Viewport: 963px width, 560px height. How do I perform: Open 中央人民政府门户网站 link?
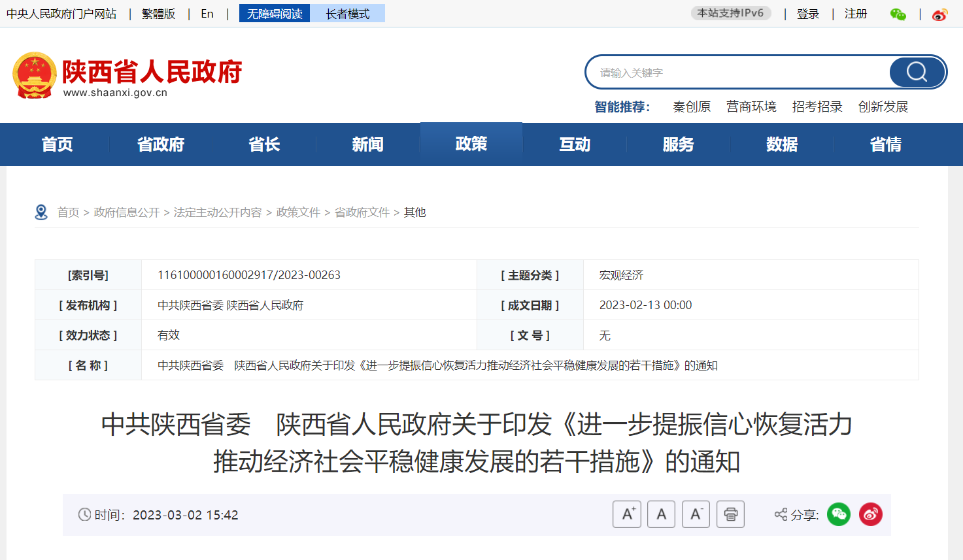(61, 14)
